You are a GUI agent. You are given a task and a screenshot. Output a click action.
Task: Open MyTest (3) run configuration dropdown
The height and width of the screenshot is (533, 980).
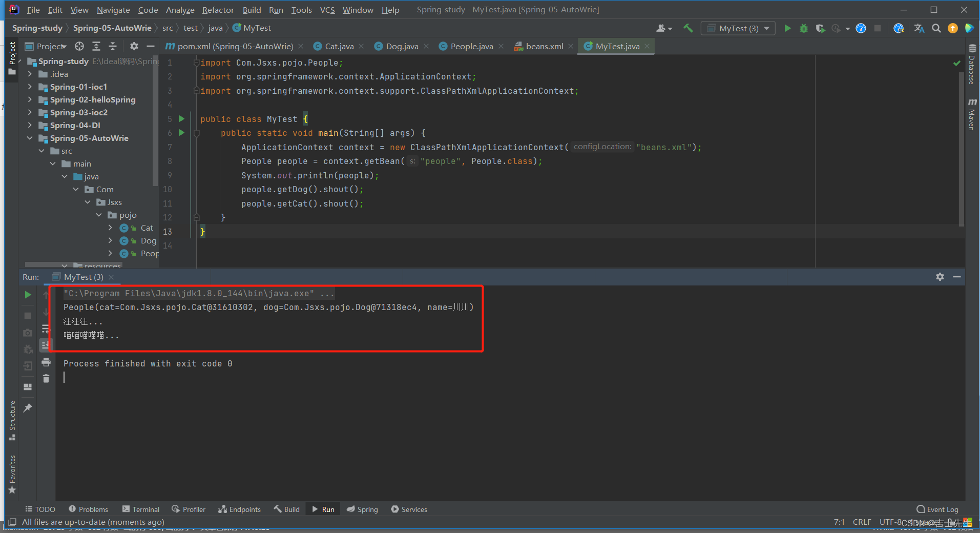tap(738, 28)
